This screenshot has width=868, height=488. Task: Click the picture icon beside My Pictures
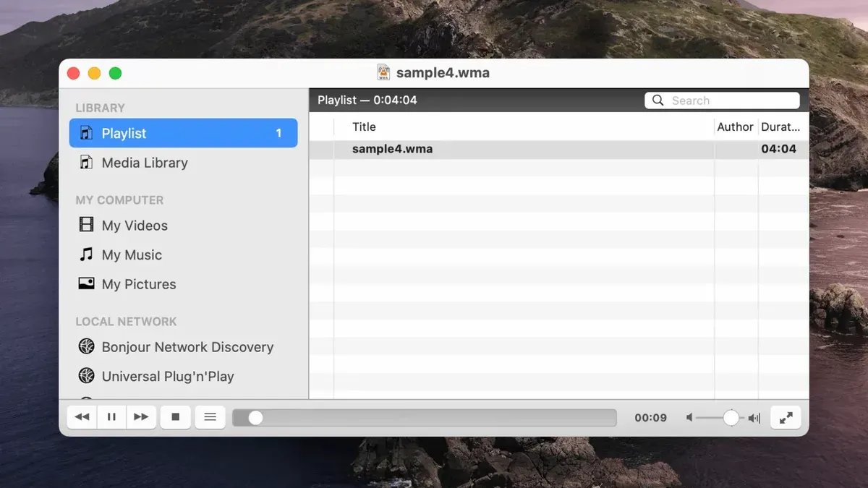tap(86, 283)
